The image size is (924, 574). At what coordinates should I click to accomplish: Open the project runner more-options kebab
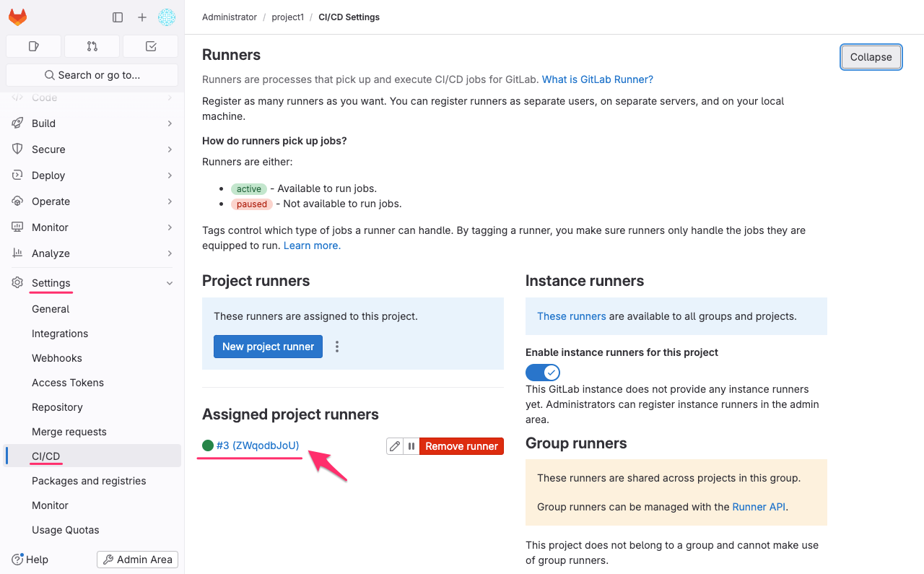337,347
